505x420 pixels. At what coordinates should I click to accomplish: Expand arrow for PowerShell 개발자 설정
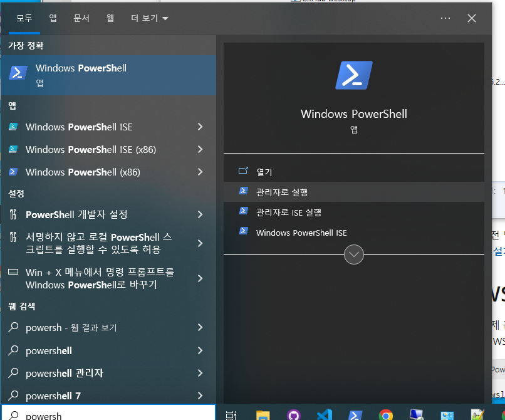[x=200, y=214]
